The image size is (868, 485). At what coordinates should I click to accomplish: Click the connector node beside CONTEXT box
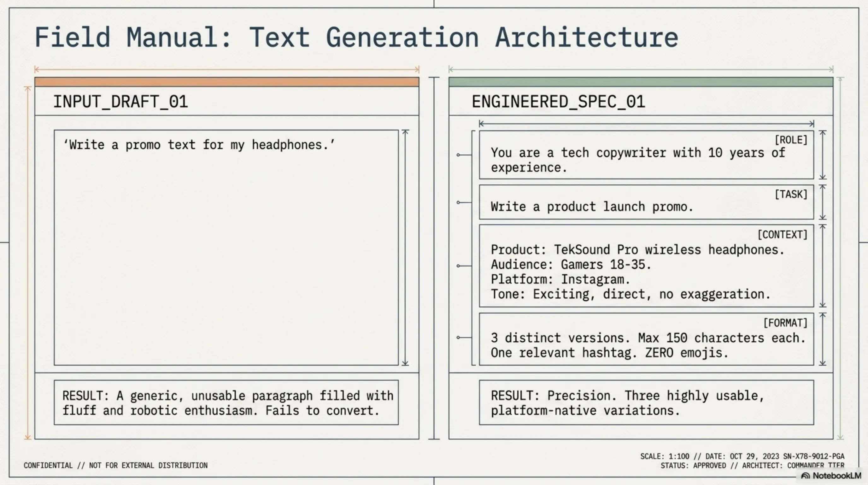point(458,266)
